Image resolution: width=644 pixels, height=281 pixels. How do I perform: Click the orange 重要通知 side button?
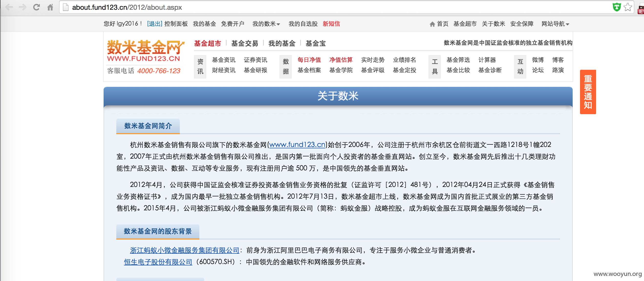point(588,92)
